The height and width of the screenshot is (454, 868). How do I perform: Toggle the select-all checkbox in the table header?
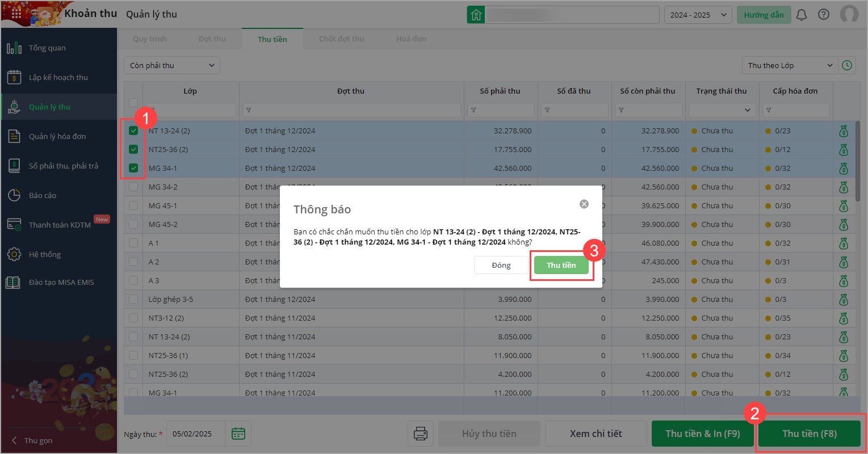(x=133, y=103)
